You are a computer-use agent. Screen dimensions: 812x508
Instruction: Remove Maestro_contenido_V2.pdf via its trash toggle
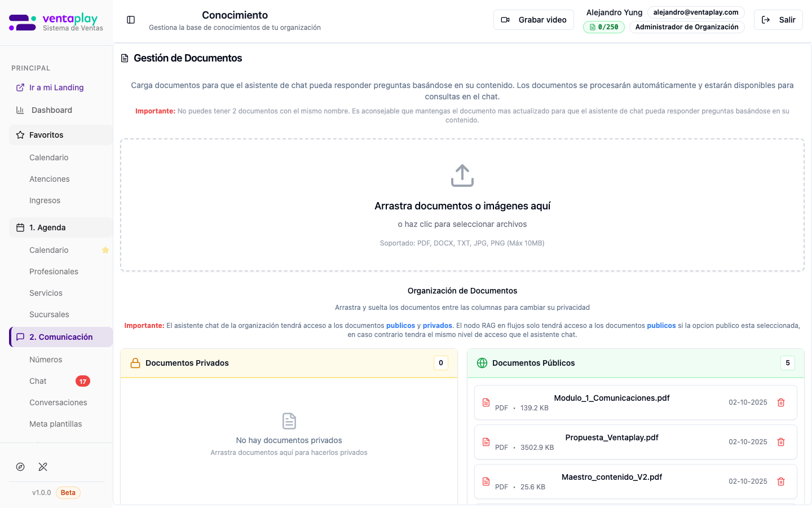point(781,481)
